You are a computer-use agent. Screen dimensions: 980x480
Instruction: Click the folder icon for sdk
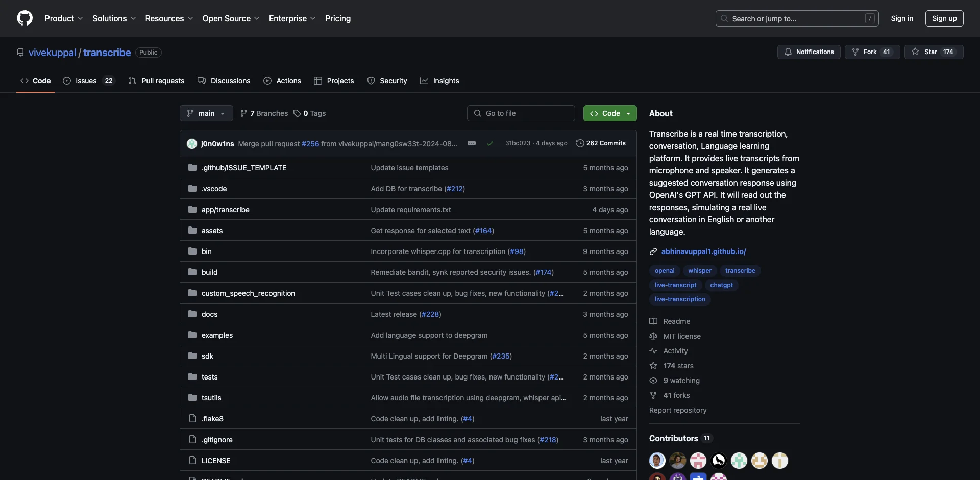[192, 356]
